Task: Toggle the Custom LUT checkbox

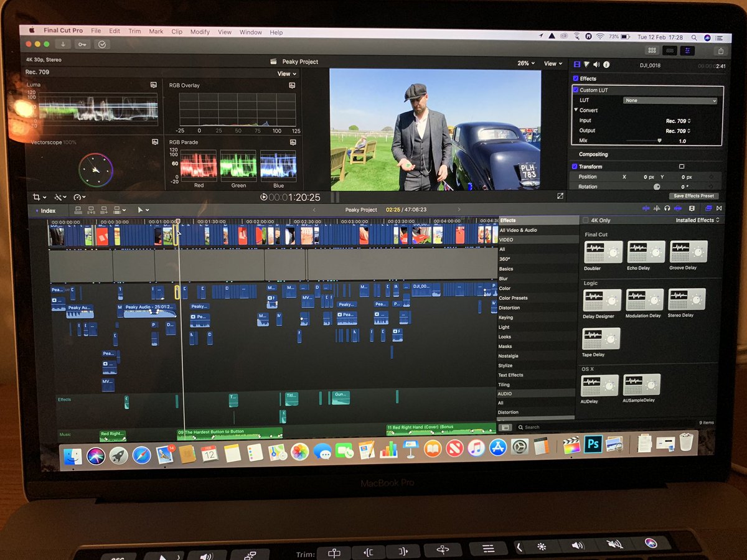Action: coord(576,90)
